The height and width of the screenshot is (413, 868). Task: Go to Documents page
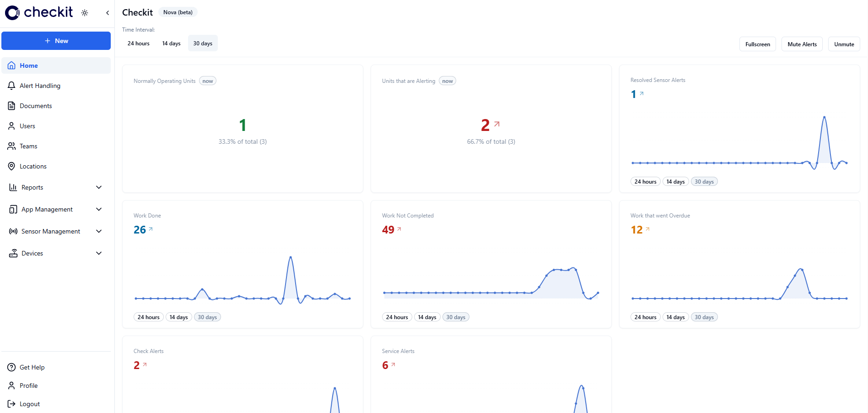tap(56, 106)
